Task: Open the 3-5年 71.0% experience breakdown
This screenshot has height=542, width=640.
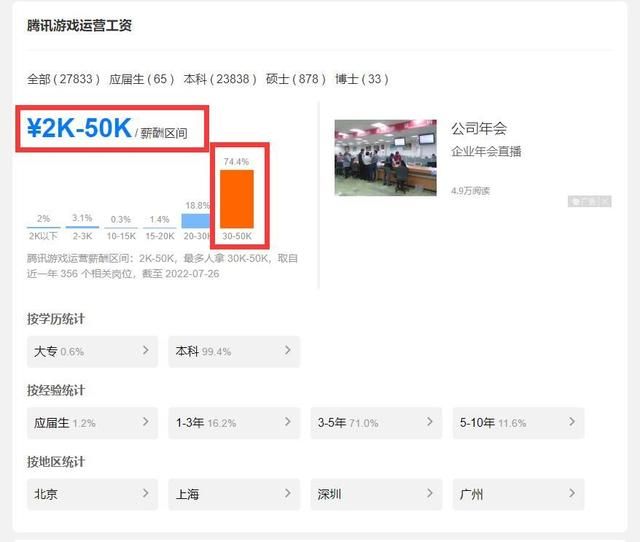Action: click(376, 423)
